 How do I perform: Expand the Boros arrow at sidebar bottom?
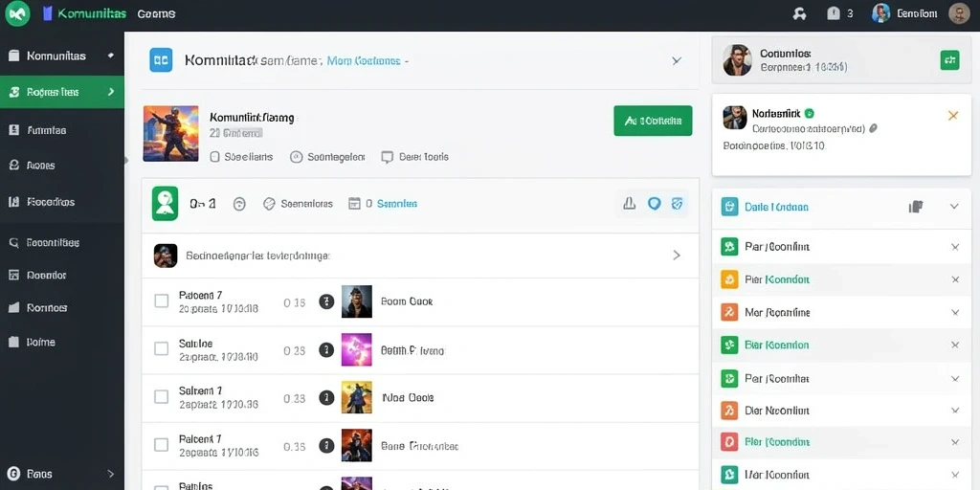tap(111, 474)
